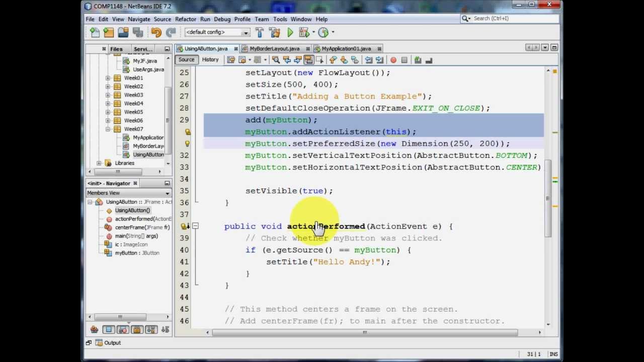The height and width of the screenshot is (362, 644).
Task: Click the Sort by Source icon in Navigator
Action: (165, 330)
